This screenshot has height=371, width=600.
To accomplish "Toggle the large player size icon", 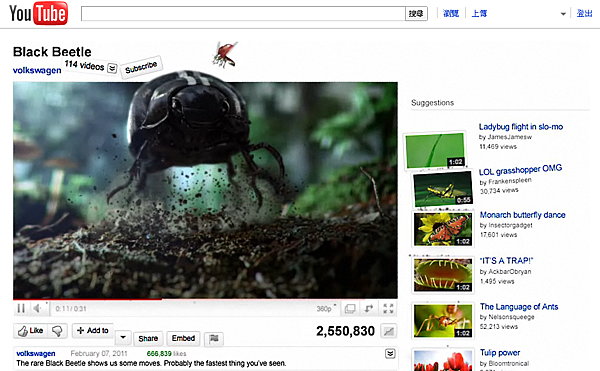I will tap(350, 309).
